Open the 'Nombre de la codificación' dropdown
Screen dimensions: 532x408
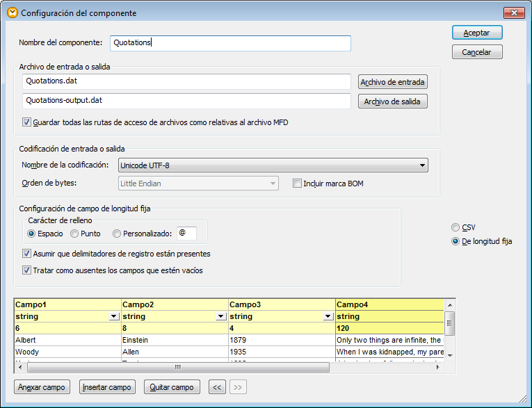[x=422, y=165]
